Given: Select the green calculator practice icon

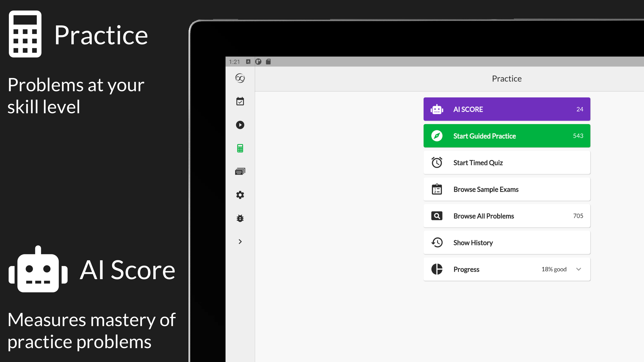Looking at the screenshot, I should (240, 148).
